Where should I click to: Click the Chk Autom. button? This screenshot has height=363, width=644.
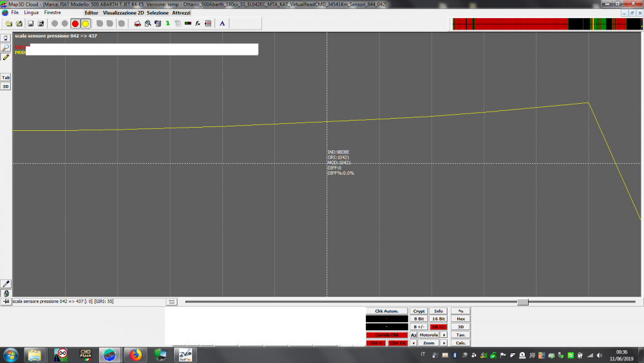click(386, 311)
